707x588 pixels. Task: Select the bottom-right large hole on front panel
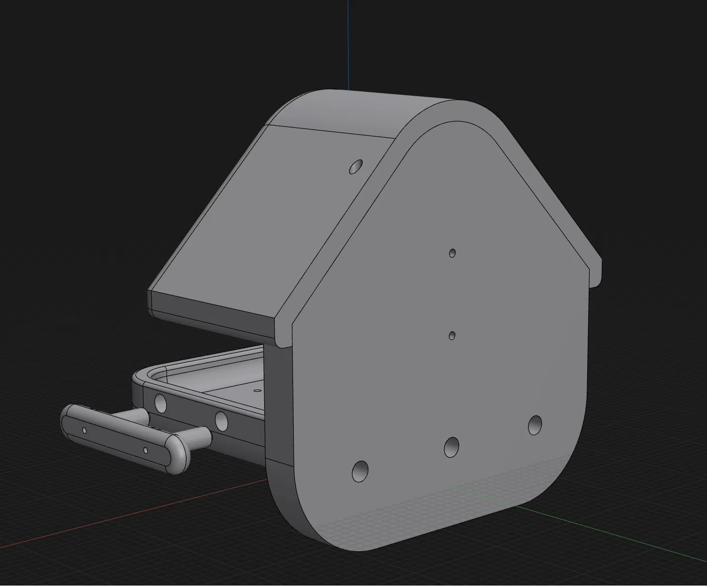(x=535, y=425)
